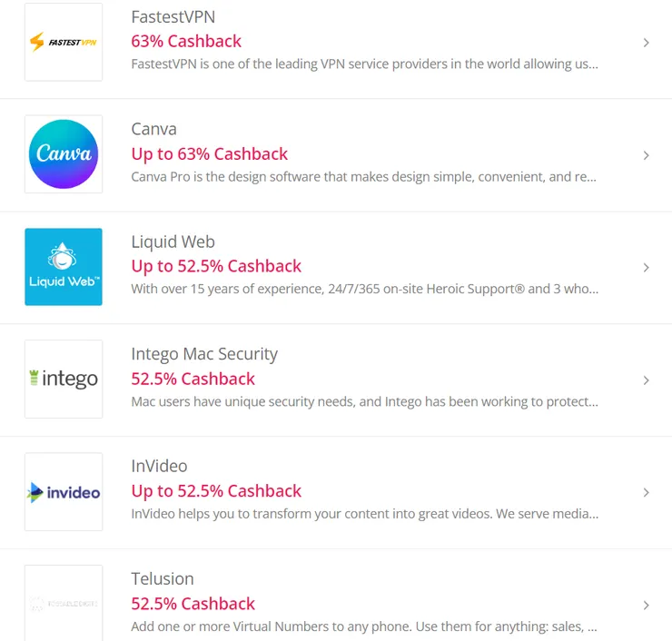Viewport: 672px width, 641px height.
Task: Select the InVideo logo icon
Action: coord(64,492)
